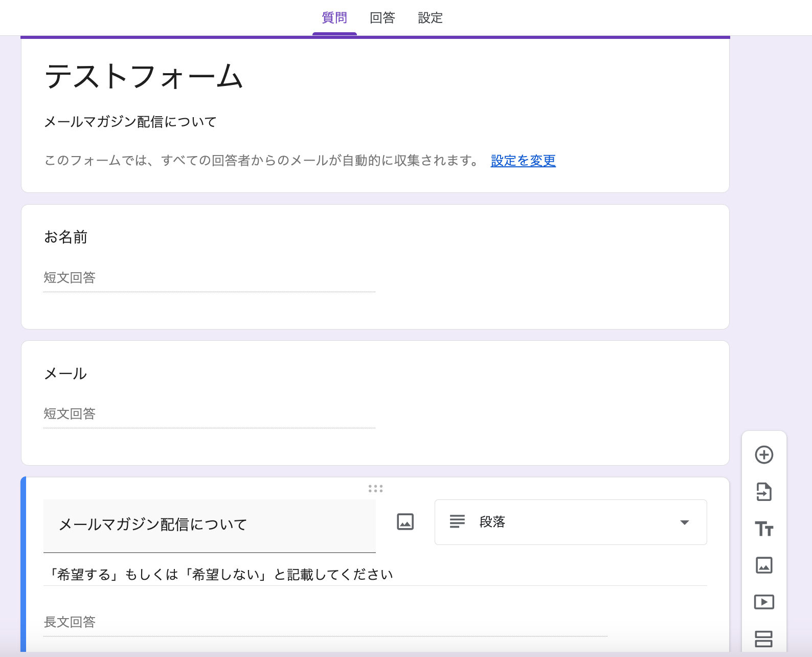Click the add video icon
Image resolution: width=812 pixels, height=657 pixels.
764,602
